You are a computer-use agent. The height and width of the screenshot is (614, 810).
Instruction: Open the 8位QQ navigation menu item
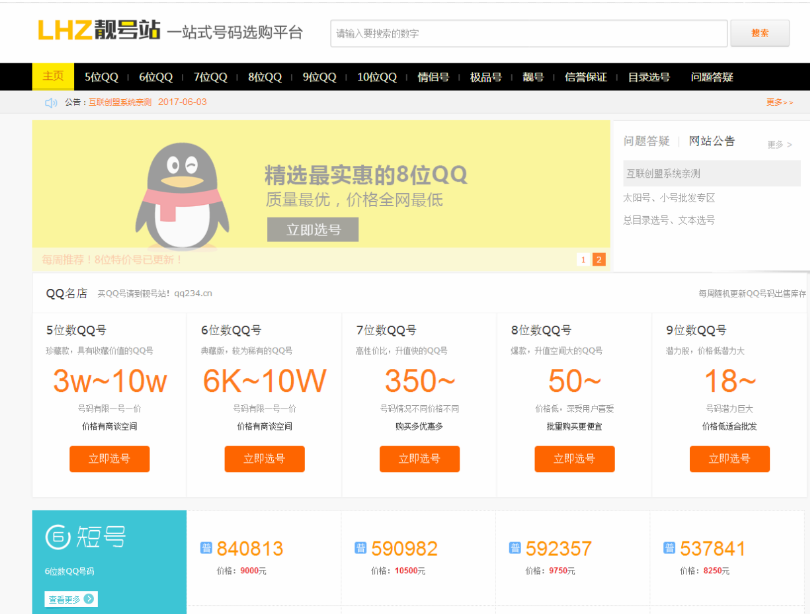coord(265,77)
